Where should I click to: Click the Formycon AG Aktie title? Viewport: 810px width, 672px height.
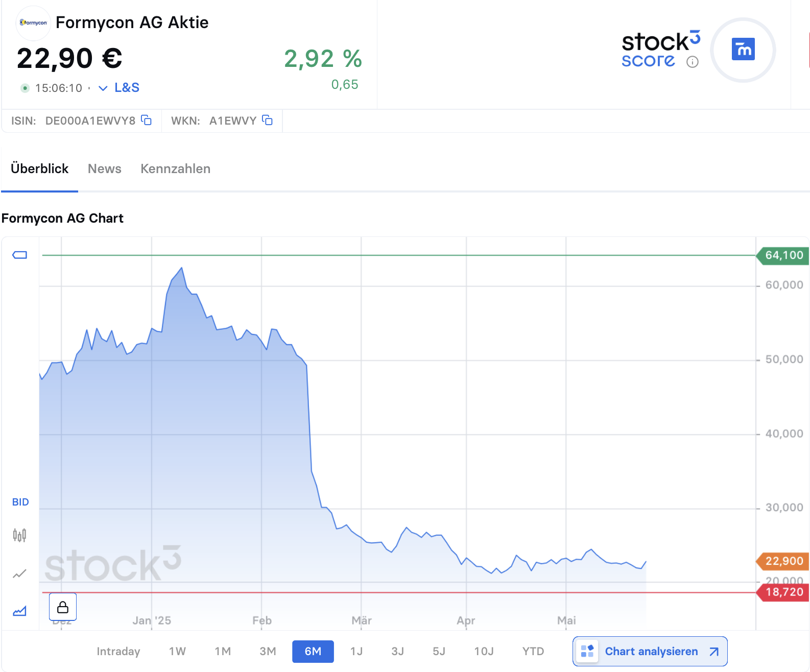click(x=132, y=22)
